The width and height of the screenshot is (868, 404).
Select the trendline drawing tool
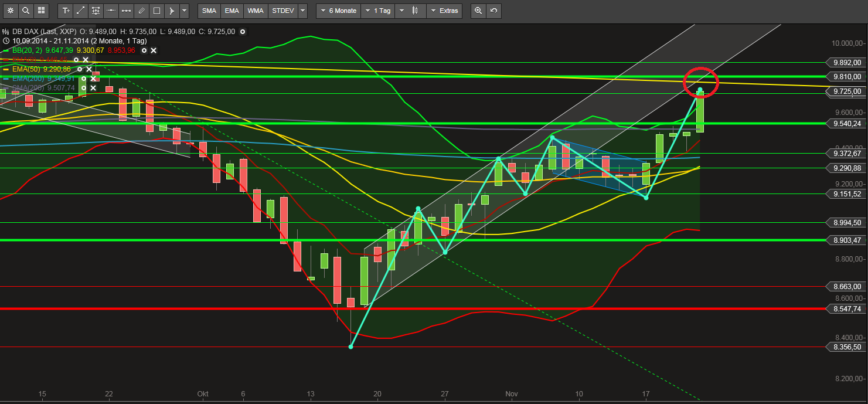(80, 11)
